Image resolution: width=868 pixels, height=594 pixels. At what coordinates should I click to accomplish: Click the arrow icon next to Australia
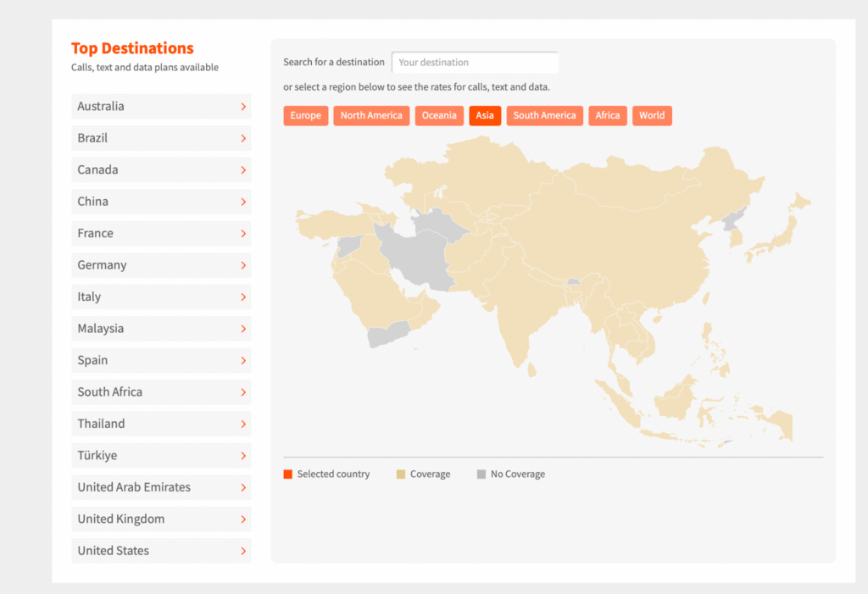tap(243, 107)
